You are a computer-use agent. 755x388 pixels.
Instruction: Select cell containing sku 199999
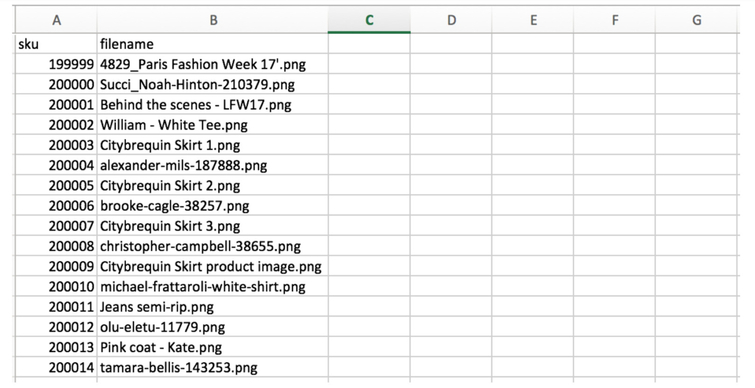coord(56,64)
